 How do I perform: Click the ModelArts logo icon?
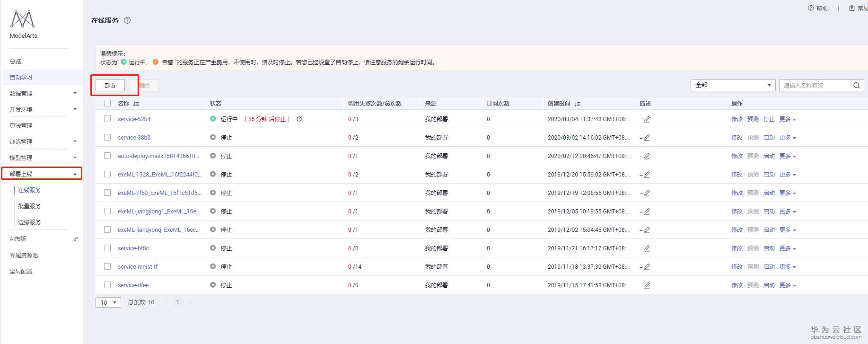(23, 19)
